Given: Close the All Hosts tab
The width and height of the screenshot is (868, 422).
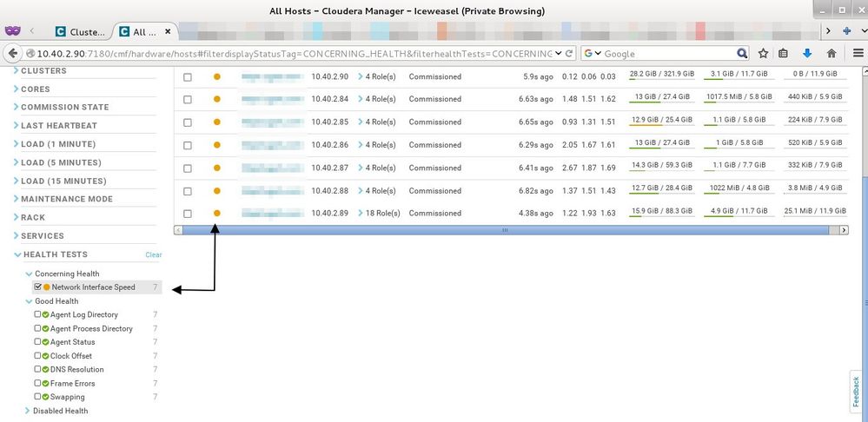Looking at the screenshot, I should coord(169,32).
